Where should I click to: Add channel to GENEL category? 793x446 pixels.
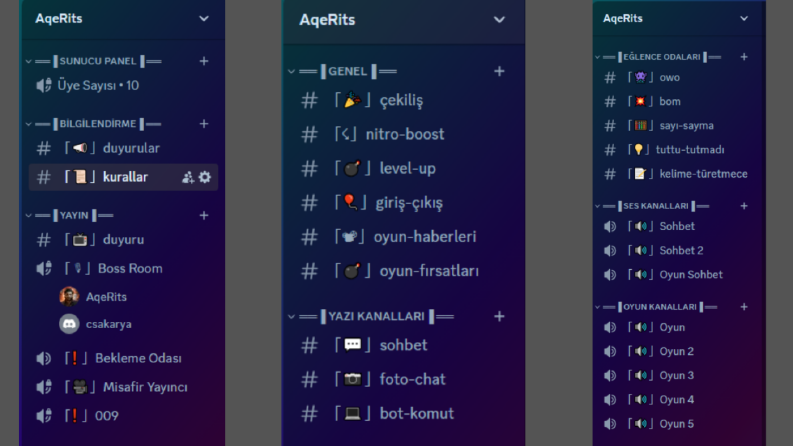pos(499,71)
